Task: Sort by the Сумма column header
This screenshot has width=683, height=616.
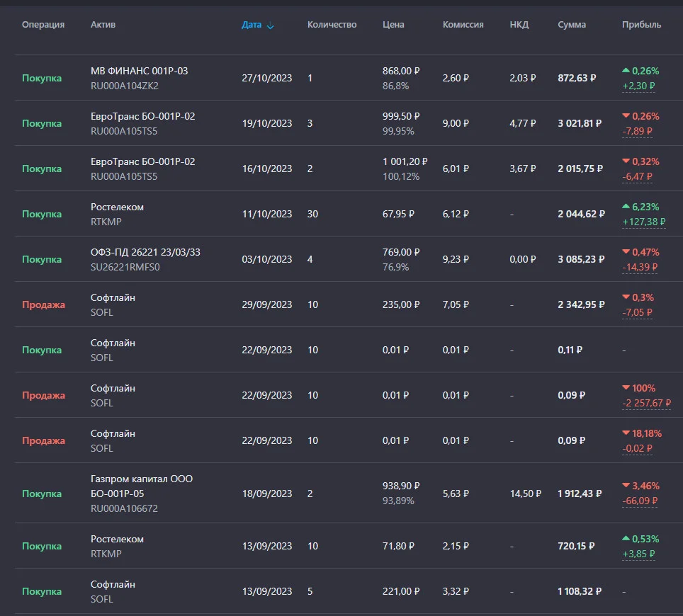Action: 572,24
